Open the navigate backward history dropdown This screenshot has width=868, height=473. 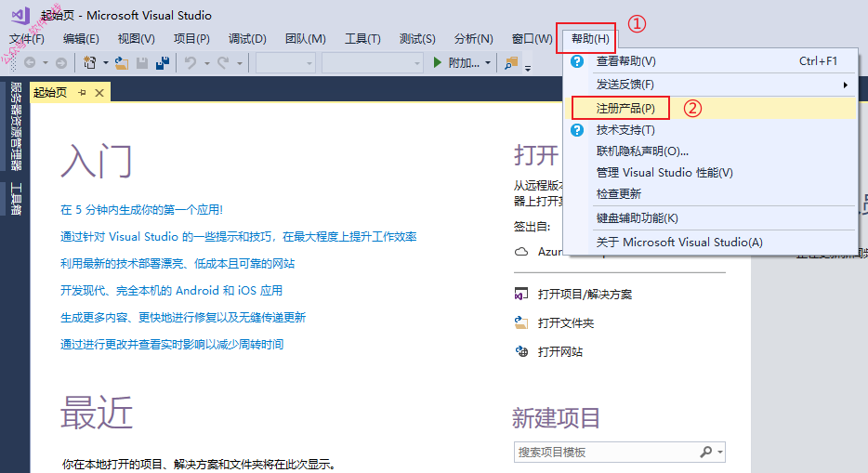pos(46,63)
